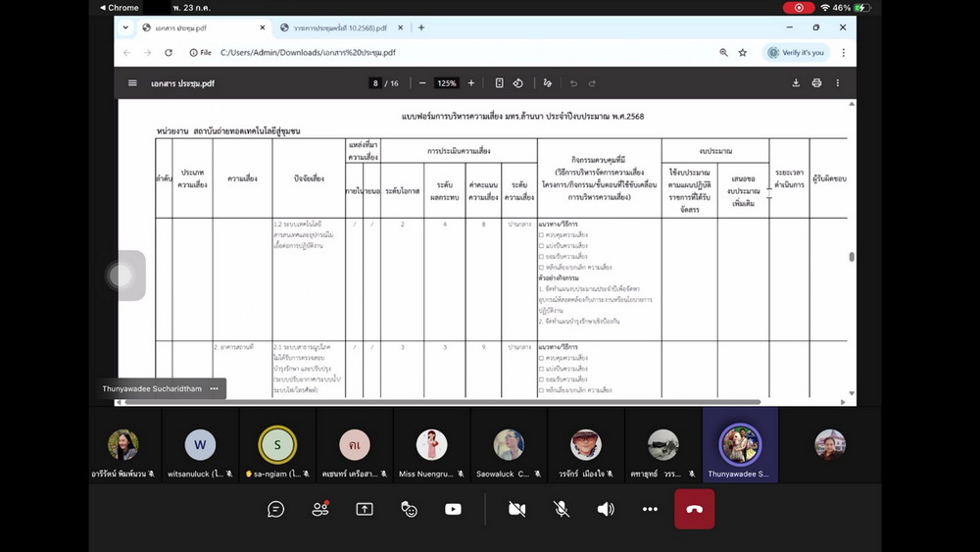
Task: Print the PDF document
Action: [816, 83]
